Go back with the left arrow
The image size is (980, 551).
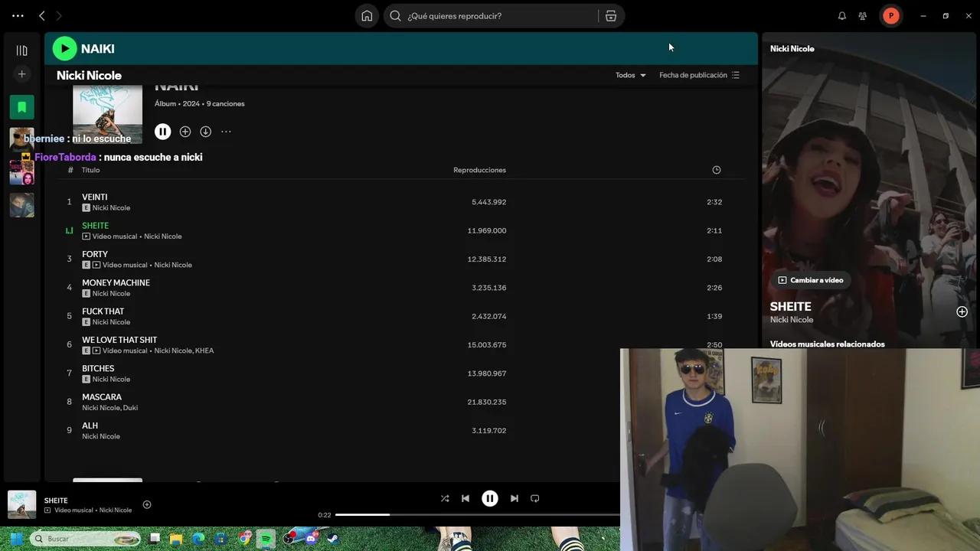coord(42,16)
